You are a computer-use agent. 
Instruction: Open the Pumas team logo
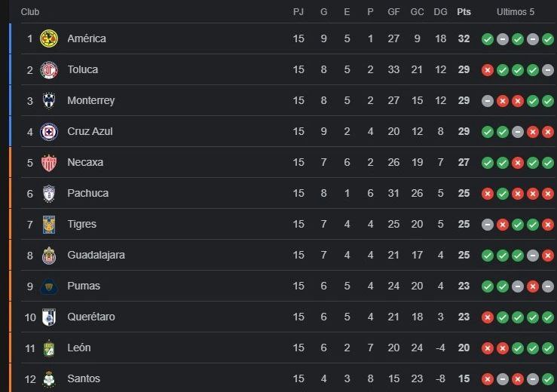coord(49,286)
